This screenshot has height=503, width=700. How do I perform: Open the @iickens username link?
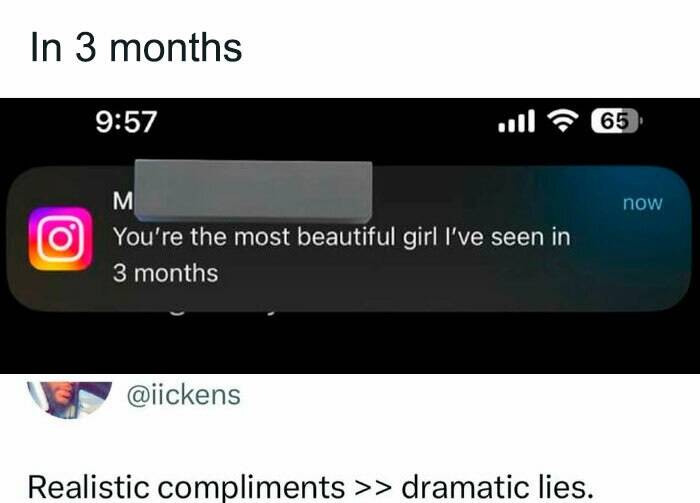tap(183, 395)
